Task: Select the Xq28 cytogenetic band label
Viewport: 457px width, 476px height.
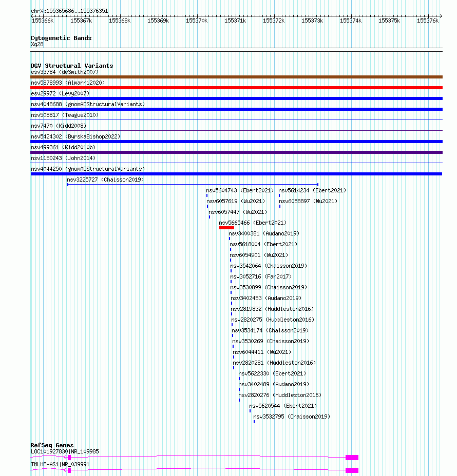Action: coord(37,44)
